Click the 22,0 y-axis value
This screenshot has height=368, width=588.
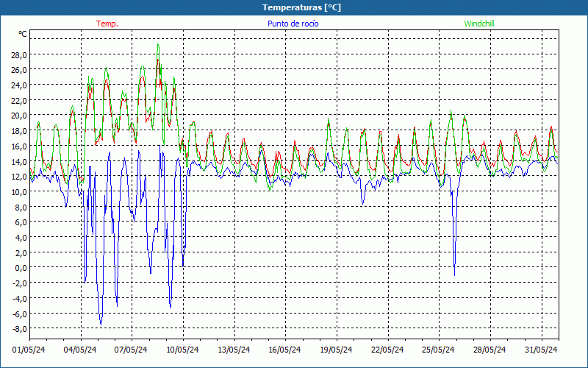coord(19,101)
